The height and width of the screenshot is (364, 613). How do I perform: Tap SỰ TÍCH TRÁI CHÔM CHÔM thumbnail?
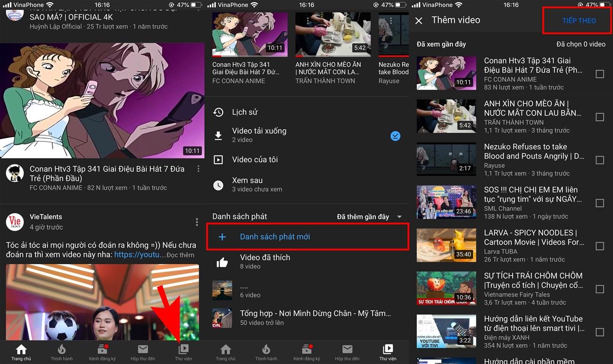pyautogui.click(x=447, y=289)
